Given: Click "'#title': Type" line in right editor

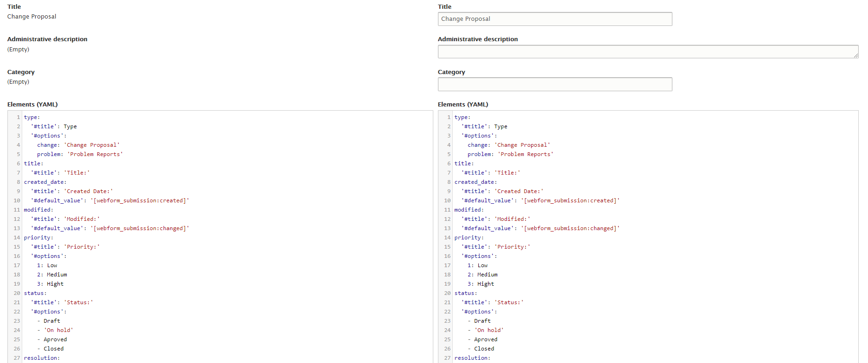Looking at the screenshot, I should click(x=484, y=126).
